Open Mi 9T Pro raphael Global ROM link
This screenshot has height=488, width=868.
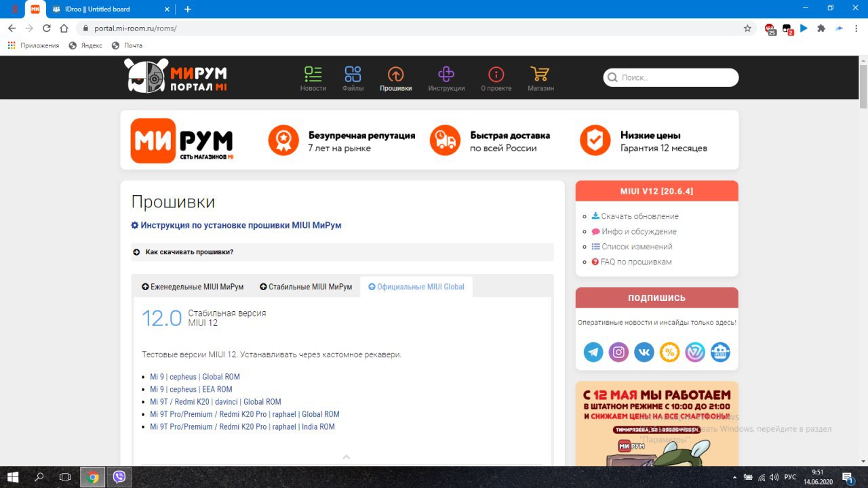(x=245, y=414)
